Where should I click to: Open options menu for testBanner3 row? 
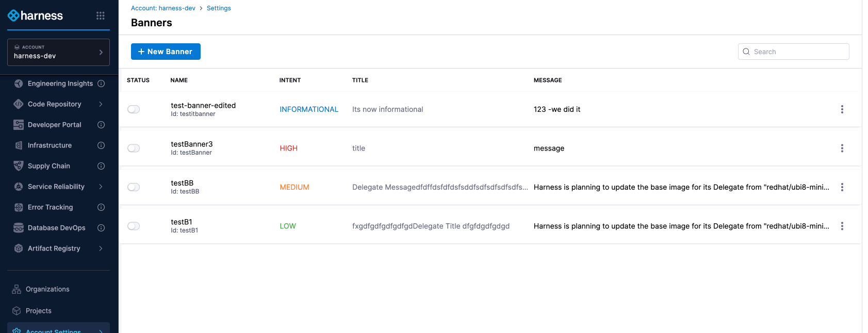[842, 148]
